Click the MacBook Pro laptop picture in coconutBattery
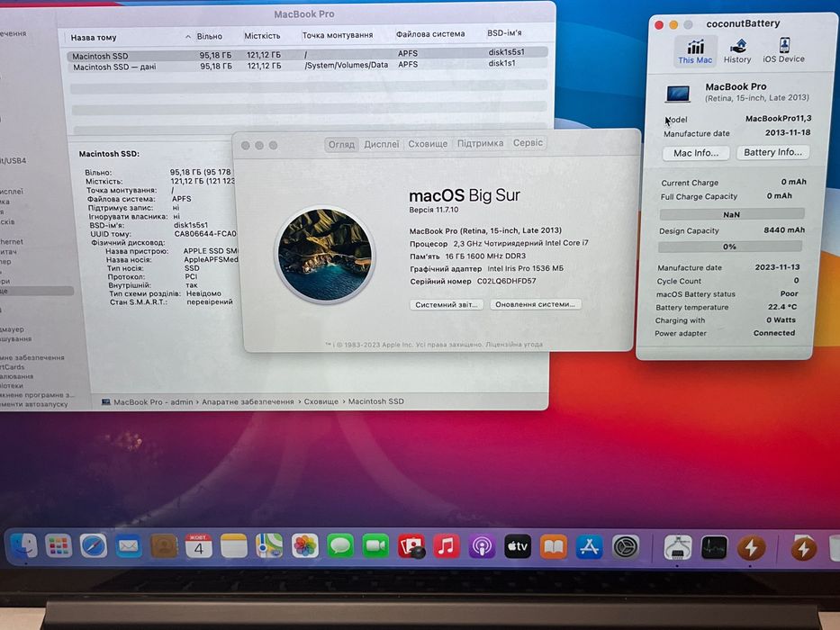The width and height of the screenshot is (840, 630). coord(678,94)
